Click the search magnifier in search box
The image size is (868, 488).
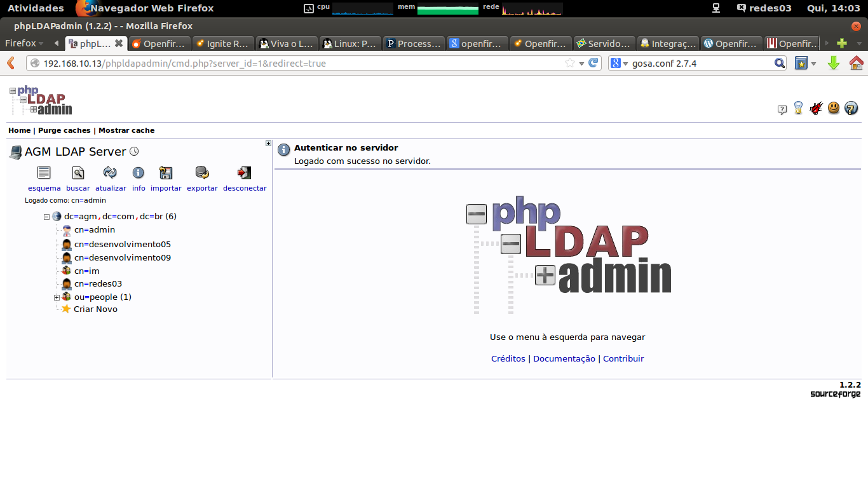(780, 63)
